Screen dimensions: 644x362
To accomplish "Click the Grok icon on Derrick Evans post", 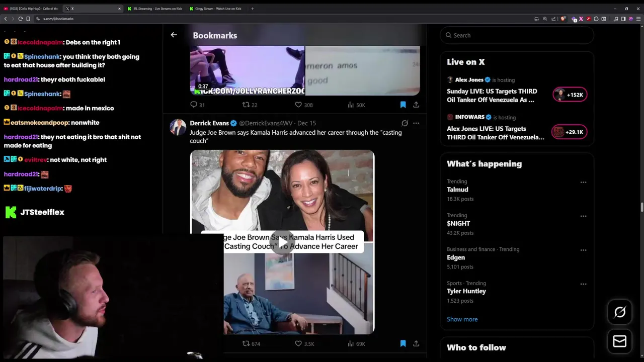I will [x=405, y=123].
